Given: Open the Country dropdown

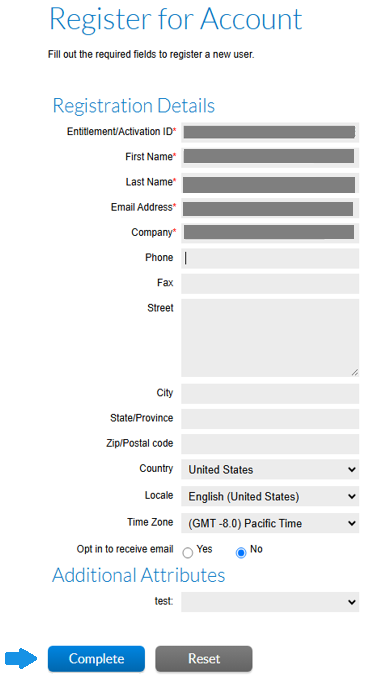Looking at the screenshot, I should (270, 469).
